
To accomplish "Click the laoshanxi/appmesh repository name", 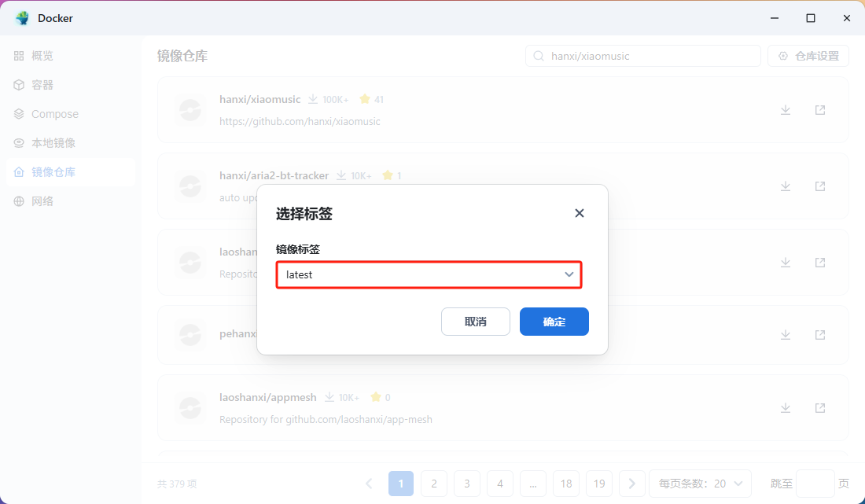I will (268, 397).
